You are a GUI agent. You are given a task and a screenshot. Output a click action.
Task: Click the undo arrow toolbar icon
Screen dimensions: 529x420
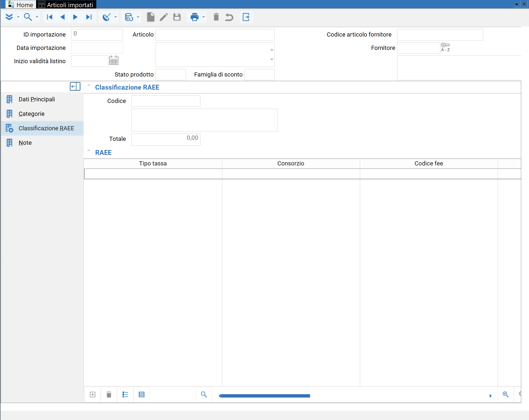tap(229, 17)
